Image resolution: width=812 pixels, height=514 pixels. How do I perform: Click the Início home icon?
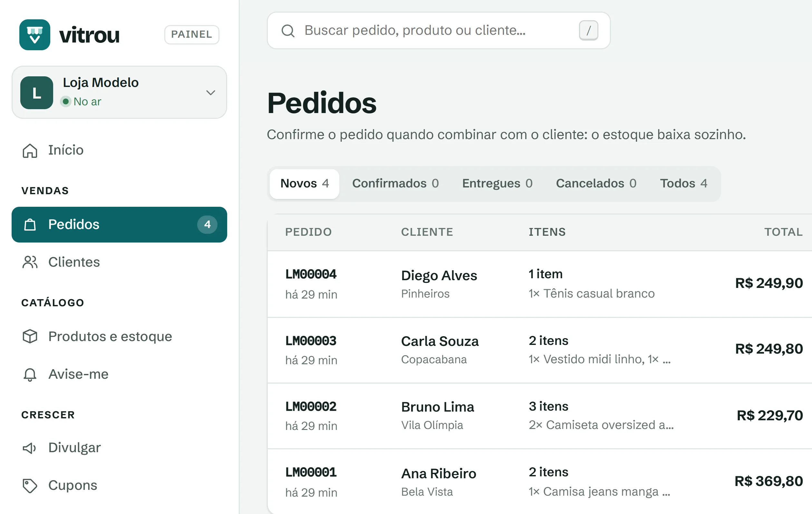30,150
